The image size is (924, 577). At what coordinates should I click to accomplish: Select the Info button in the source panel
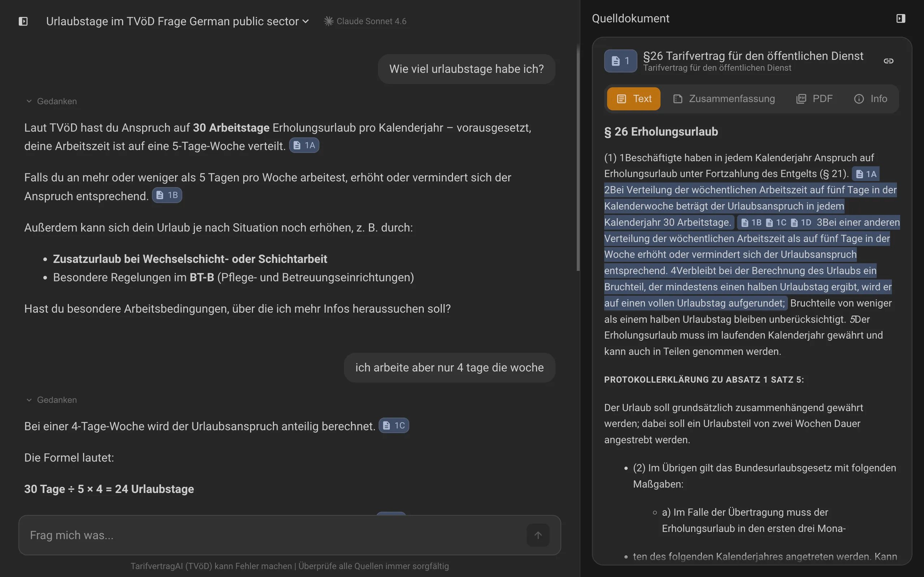point(872,98)
